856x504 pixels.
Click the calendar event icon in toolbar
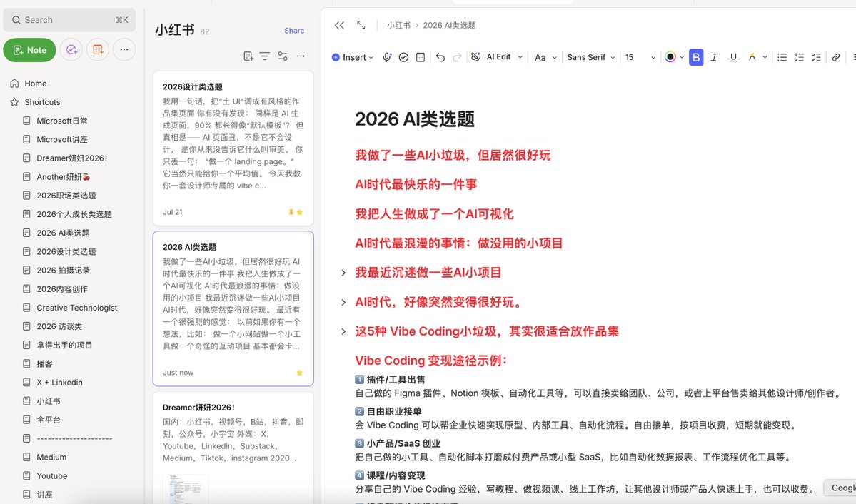[421, 57]
